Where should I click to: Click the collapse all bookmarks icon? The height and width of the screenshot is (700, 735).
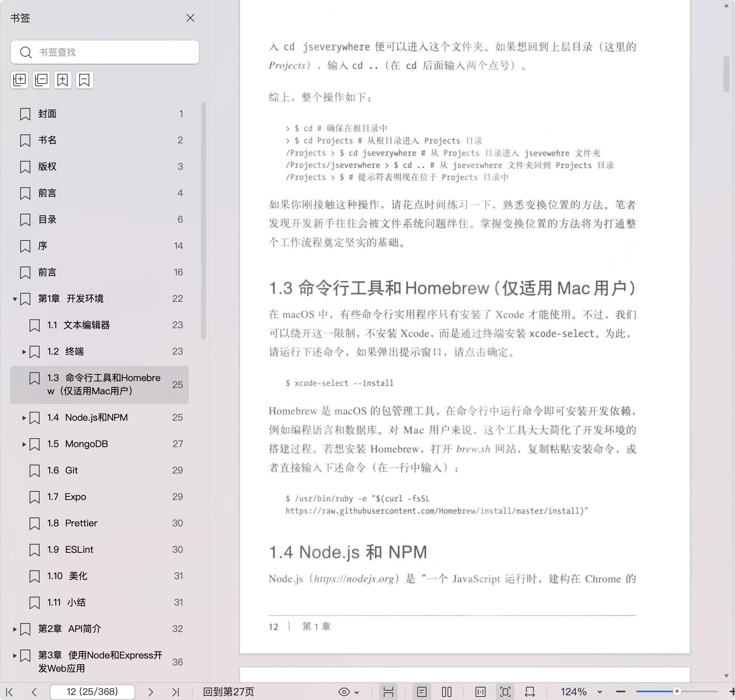click(41, 80)
